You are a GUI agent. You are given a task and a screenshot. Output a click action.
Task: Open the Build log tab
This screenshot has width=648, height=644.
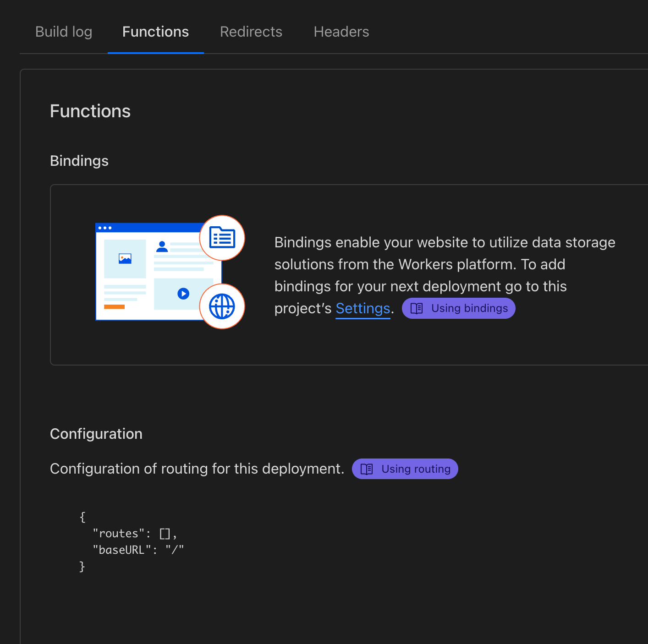[64, 32]
